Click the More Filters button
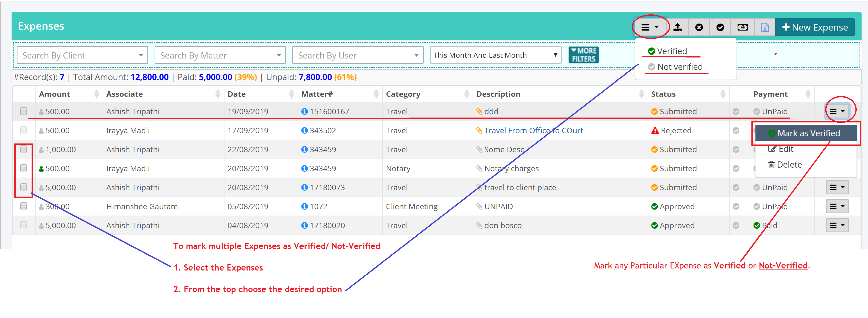Viewport: 868px width, 318px height. (x=583, y=55)
